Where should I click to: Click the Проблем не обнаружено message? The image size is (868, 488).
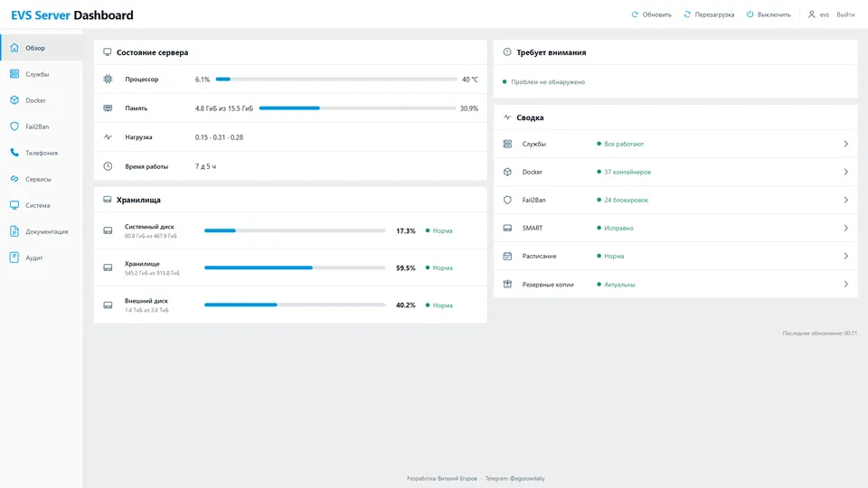pos(548,82)
